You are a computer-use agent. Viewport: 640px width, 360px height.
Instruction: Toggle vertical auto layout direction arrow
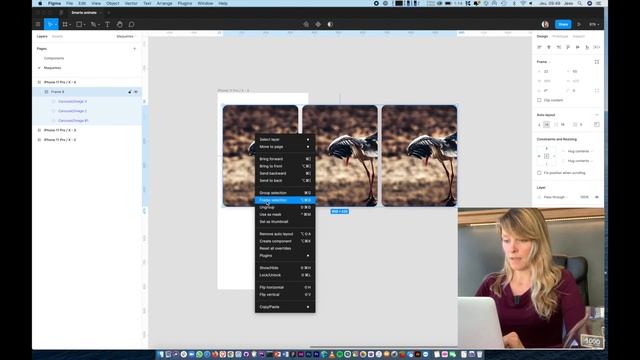click(x=539, y=124)
